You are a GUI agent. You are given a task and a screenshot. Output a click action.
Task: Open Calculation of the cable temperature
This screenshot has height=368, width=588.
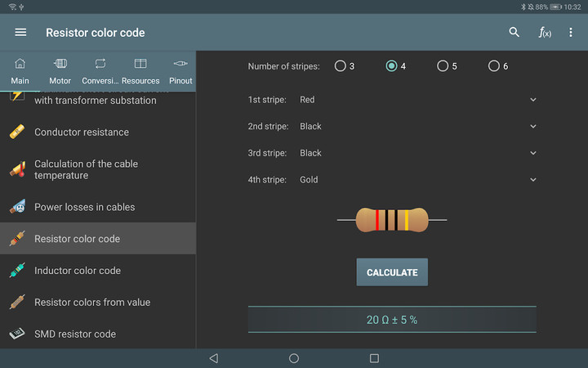98,170
